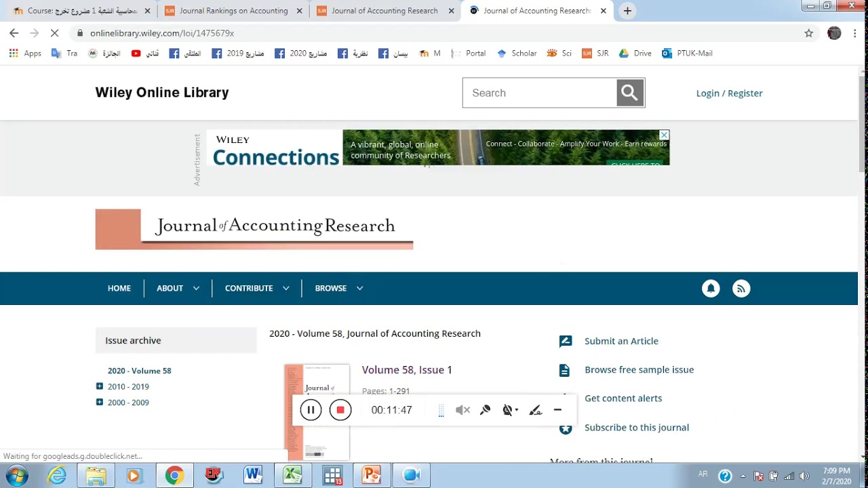868x488 pixels.
Task: Open the Scholar bookmark
Action: (x=517, y=53)
